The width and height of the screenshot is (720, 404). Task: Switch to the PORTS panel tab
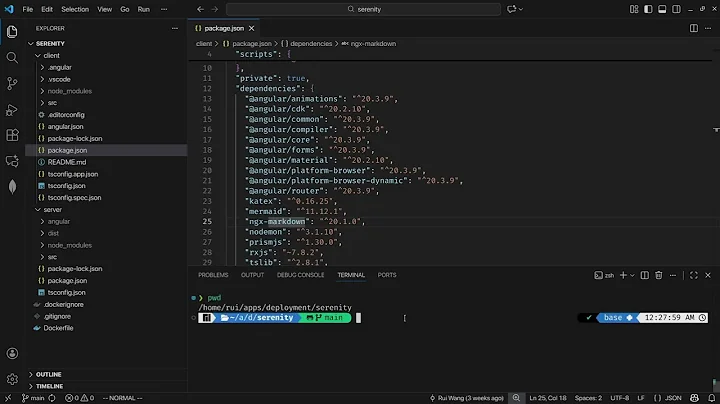click(x=387, y=275)
